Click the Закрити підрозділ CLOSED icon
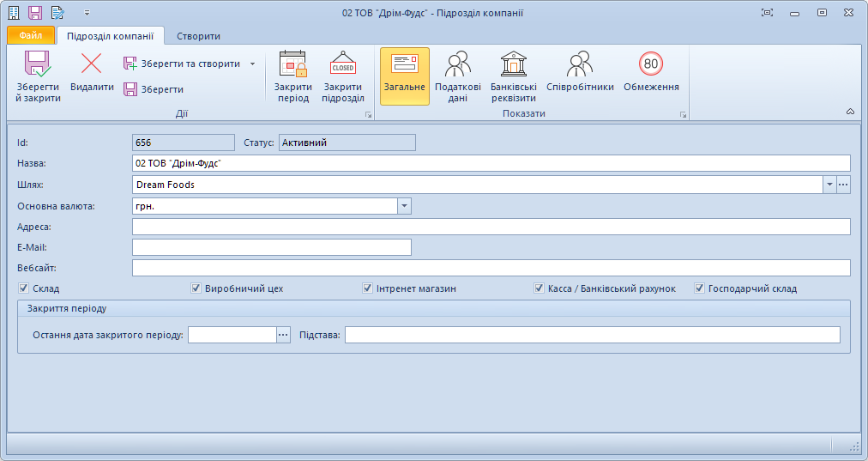 pyautogui.click(x=343, y=64)
